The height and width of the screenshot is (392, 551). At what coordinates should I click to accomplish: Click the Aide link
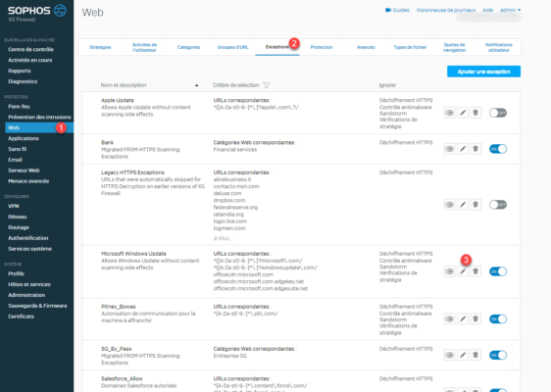(487, 10)
